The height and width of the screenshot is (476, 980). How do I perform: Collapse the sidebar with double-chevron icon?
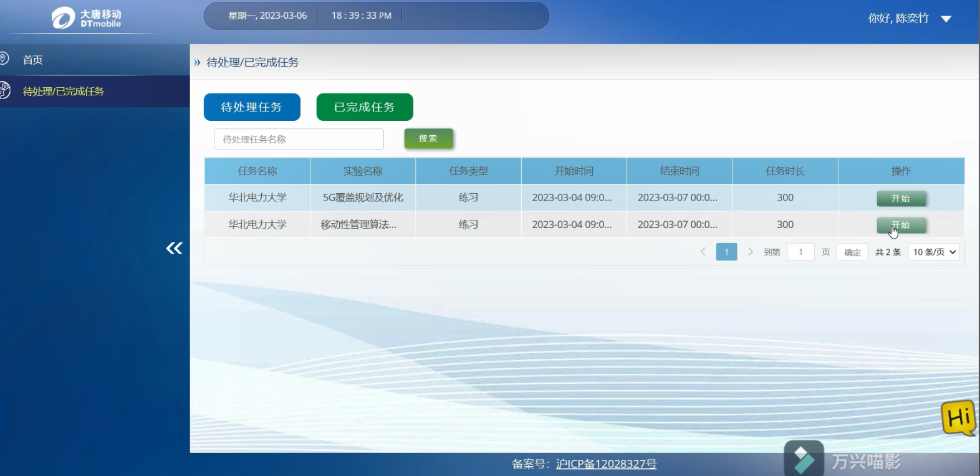174,249
